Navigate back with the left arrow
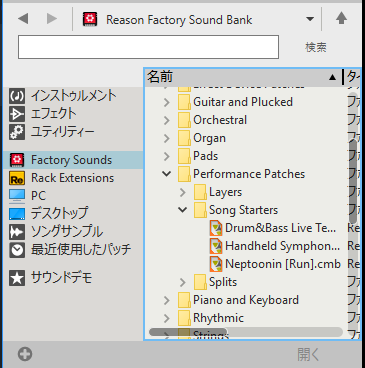The height and width of the screenshot is (368, 365). (23, 19)
